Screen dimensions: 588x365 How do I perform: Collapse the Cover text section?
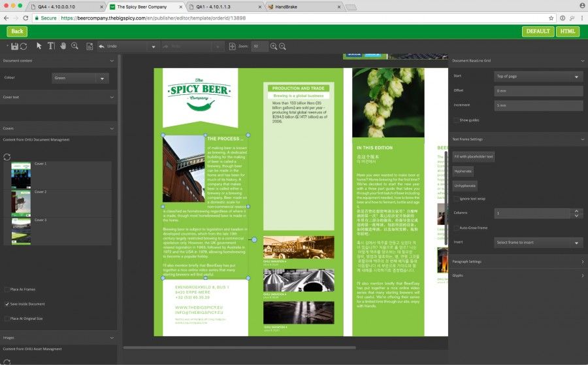click(112, 97)
